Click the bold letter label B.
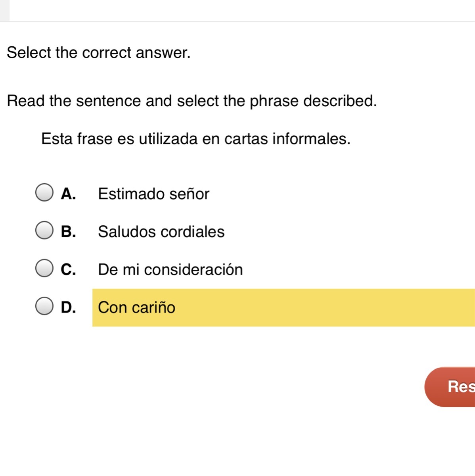 click(x=68, y=232)
